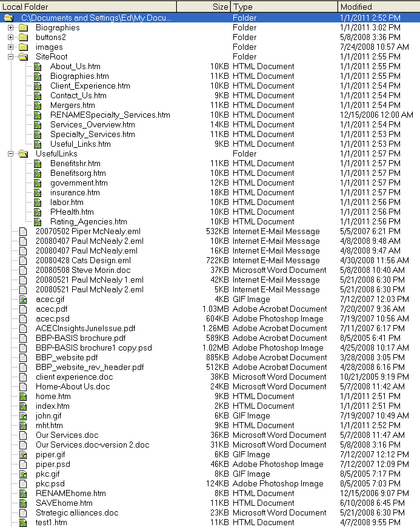Viewport: 420px width, 527px height.
Task: Sort by the Size column header
Action: (203, 6)
